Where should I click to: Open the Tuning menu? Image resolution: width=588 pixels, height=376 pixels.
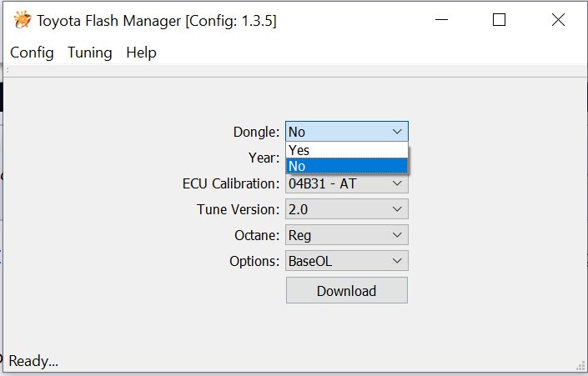click(89, 53)
